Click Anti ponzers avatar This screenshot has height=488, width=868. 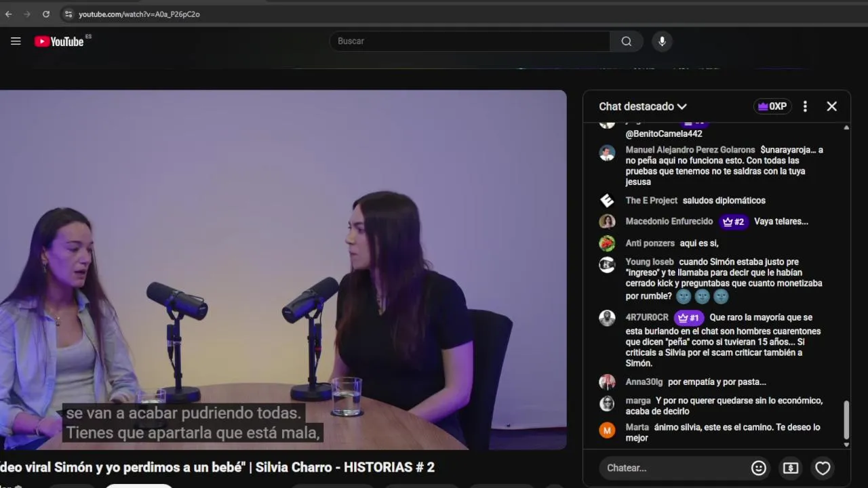(x=607, y=243)
